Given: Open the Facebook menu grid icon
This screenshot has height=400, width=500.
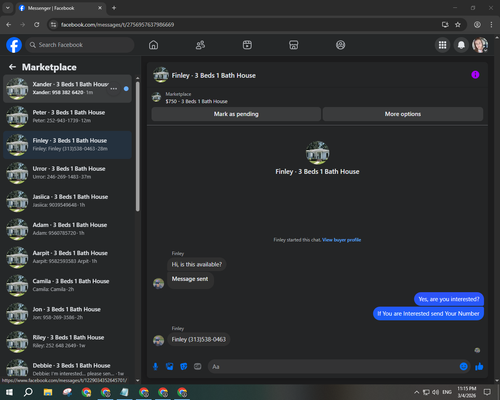Looking at the screenshot, I should 442,45.
